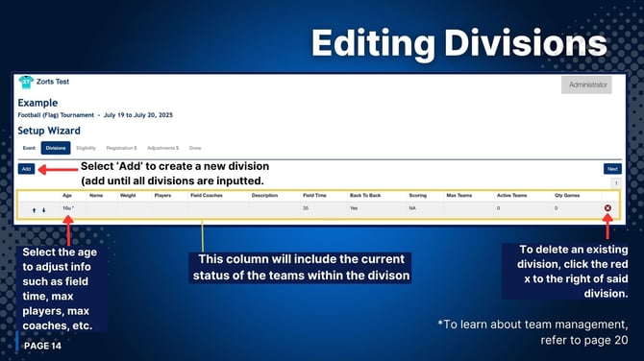This screenshot has width=644, height=361.
Task: Click page number 1 in pagination
Action: (616, 183)
